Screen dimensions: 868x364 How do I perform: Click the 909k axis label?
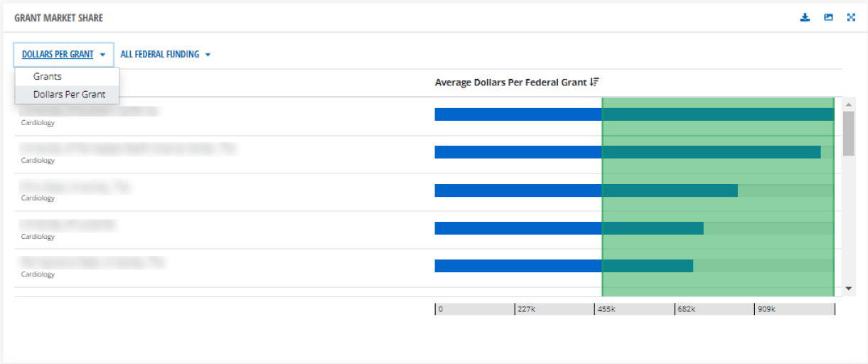point(766,309)
